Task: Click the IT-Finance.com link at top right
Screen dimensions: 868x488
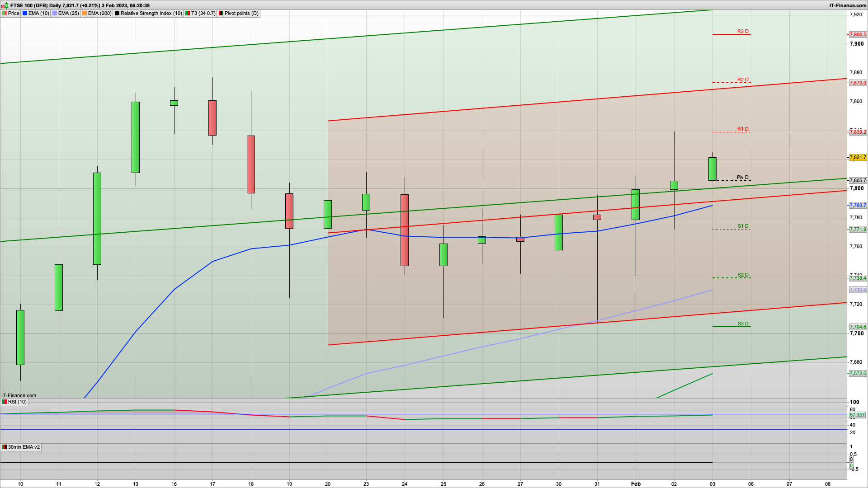Action: coord(847,5)
